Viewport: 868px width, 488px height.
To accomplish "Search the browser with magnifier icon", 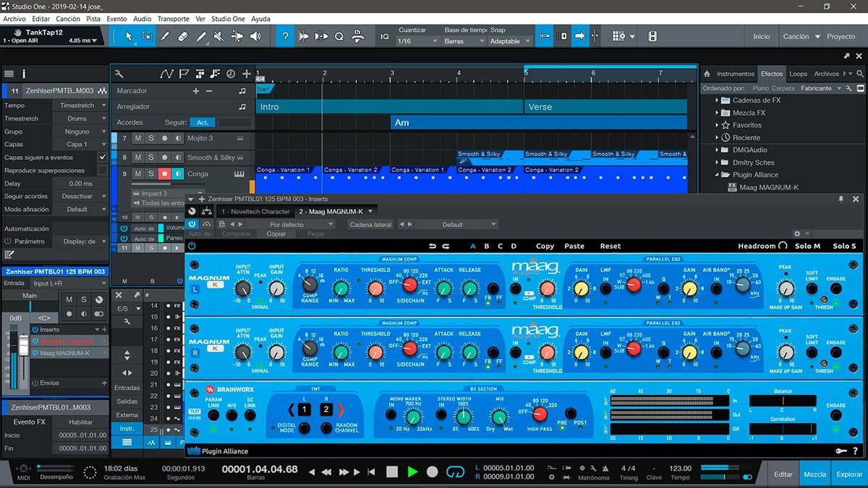I will tap(859, 74).
